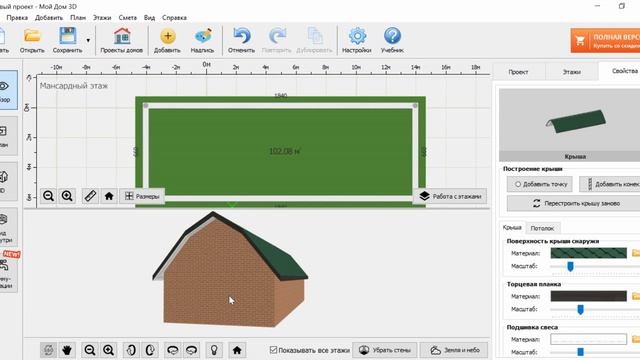Select the Надпись label tool
The width and height of the screenshot is (640, 360).
click(x=202, y=40)
